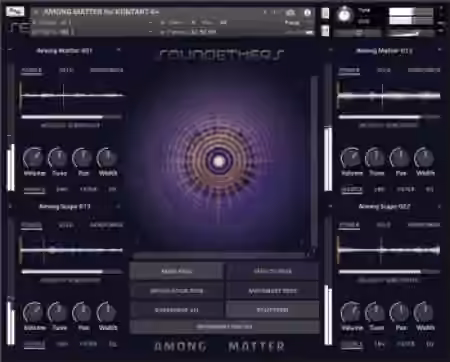450x362 pixels.
Task: Open the Among Scape 022 sound selector
Action: coord(384,207)
